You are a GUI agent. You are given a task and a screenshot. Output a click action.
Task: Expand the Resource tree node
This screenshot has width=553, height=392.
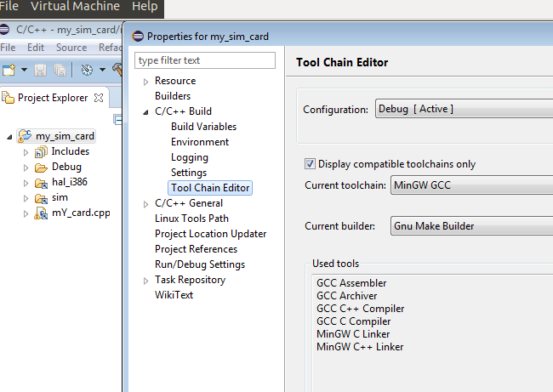click(146, 82)
